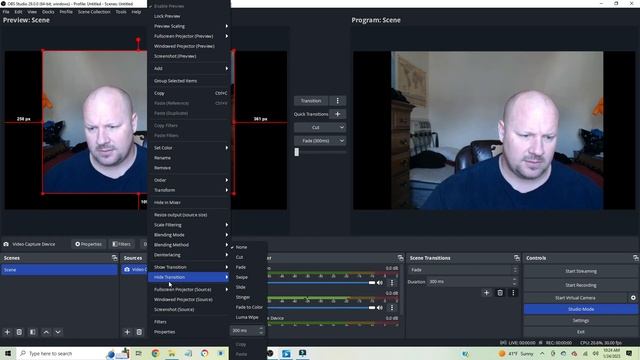Expand the Set Color submenu
640x360 pixels.
pyautogui.click(x=189, y=148)
